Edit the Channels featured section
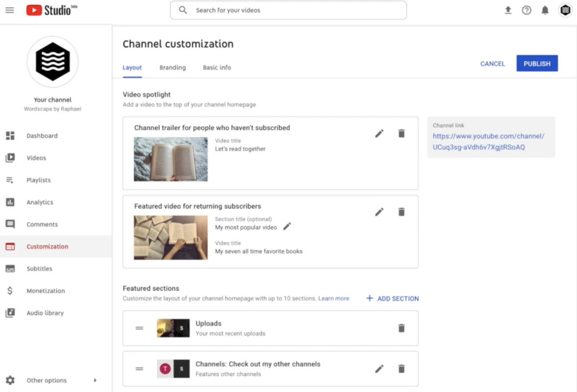 [x=379, y=368]
